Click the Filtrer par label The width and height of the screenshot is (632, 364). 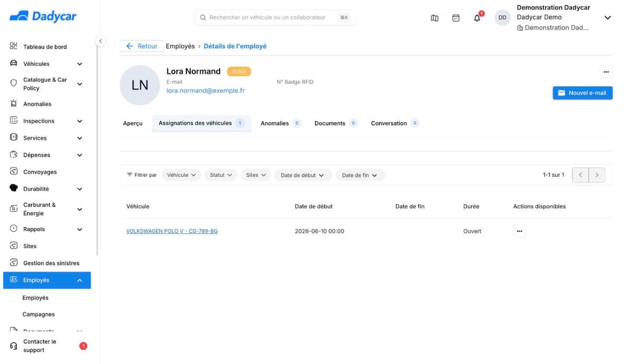(x=142, y=175)
